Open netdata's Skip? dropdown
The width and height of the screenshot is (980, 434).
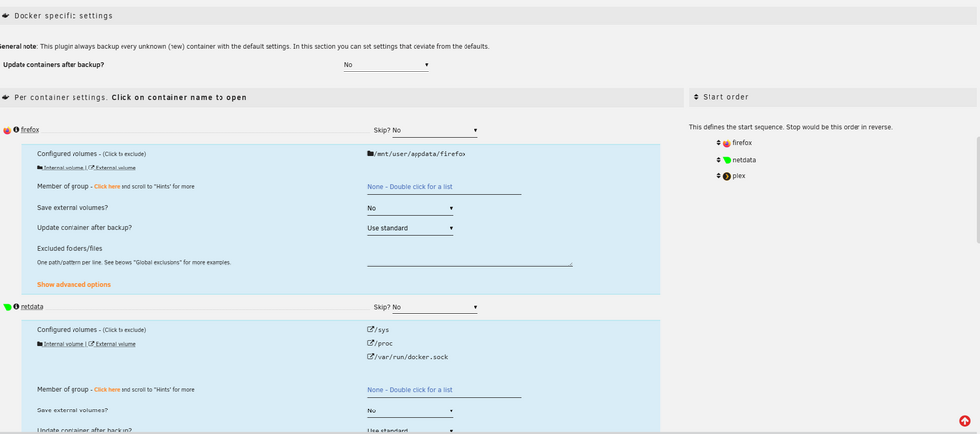click(x=435, y=307)
